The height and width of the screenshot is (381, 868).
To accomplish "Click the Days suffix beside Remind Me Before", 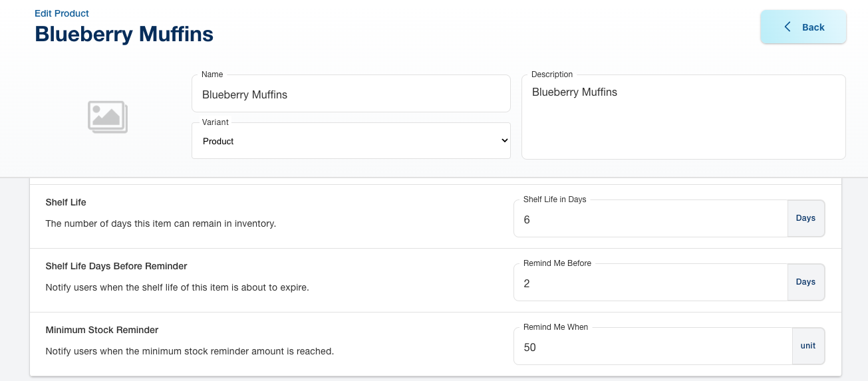I will tap(805, 282).
